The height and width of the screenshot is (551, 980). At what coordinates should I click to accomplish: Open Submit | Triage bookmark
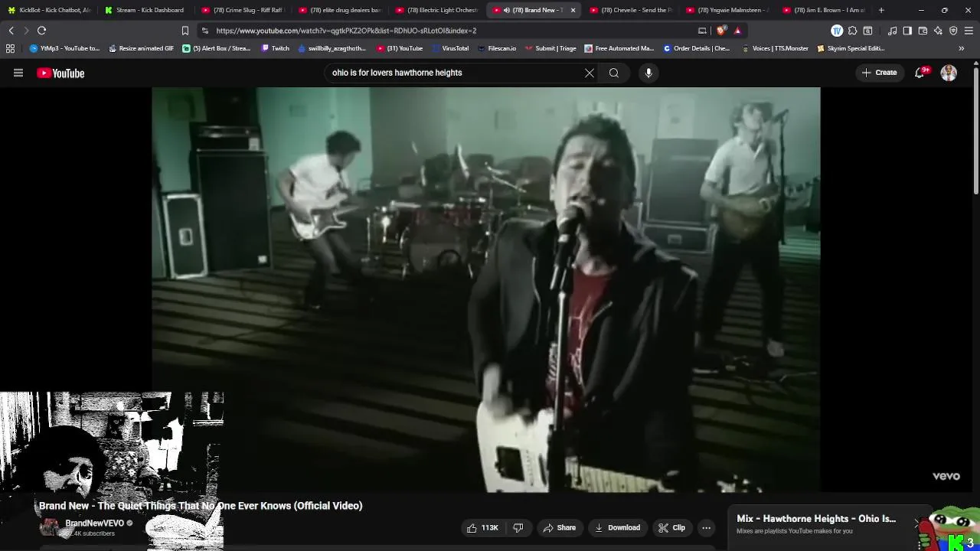[x=550, y=48]
